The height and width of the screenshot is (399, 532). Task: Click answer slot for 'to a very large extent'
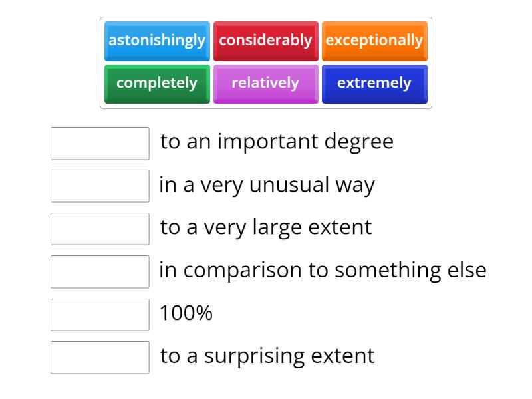(100, 229)
